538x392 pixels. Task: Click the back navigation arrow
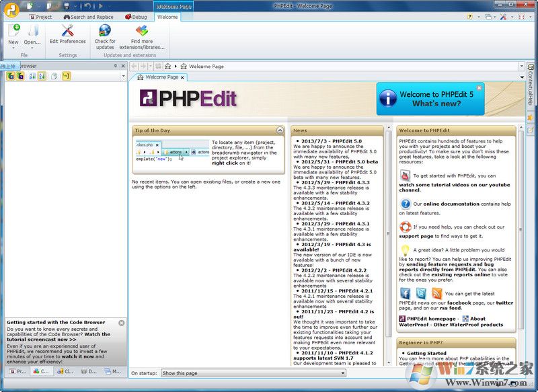click(134, 66)
